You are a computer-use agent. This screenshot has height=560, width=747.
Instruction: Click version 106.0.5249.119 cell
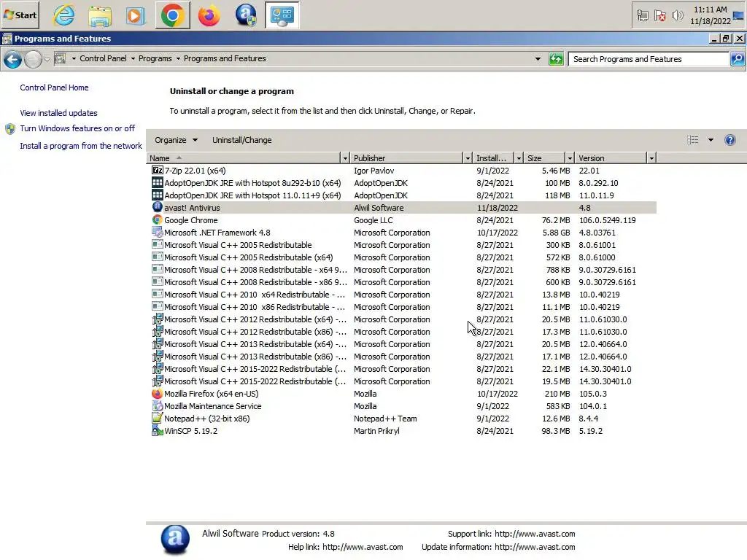(607, 220)
